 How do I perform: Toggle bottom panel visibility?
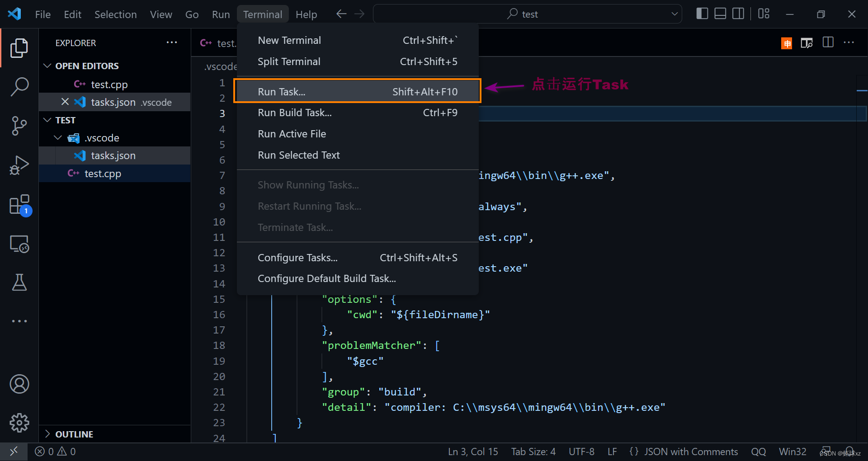[x=720, y=14]
